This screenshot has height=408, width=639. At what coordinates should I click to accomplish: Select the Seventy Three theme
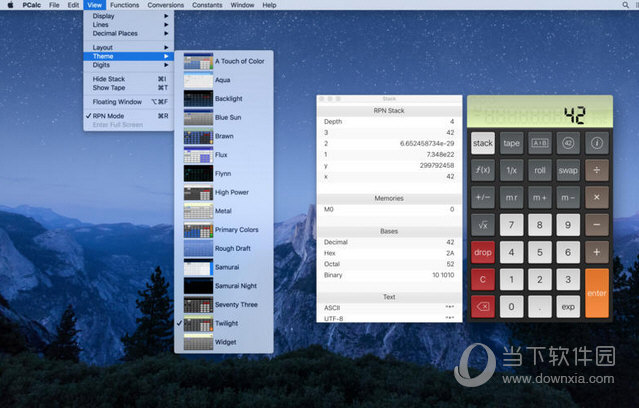pos(224,305)
